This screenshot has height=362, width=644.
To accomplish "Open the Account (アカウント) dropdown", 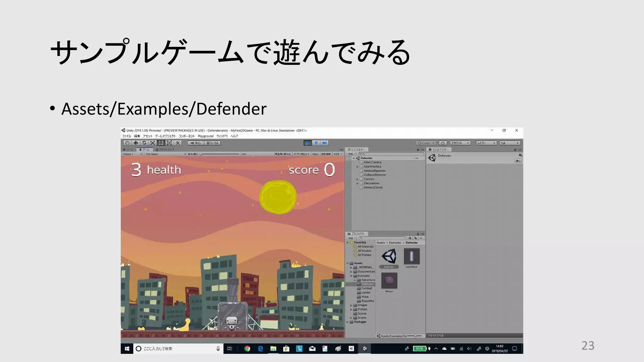I will pyautogui.click(x=460, y=143).
